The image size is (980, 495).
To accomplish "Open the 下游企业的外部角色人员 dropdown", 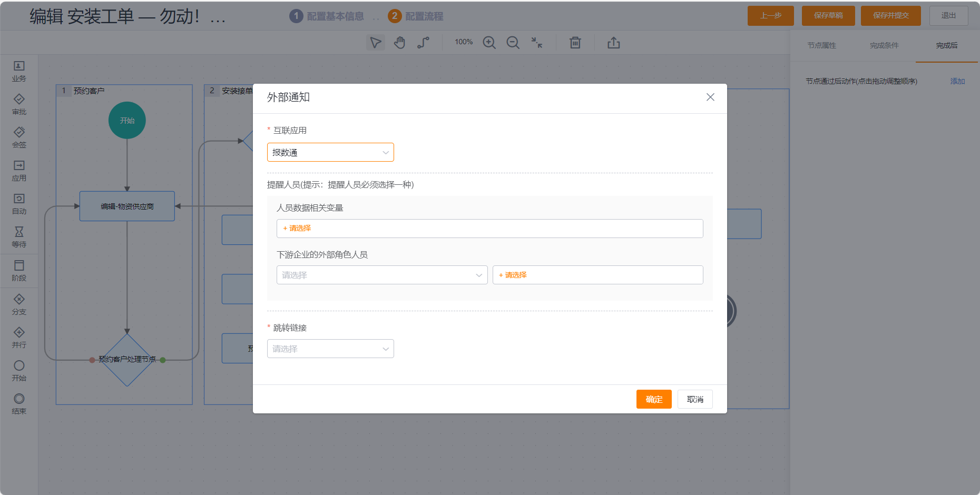I will click(382, 275).
